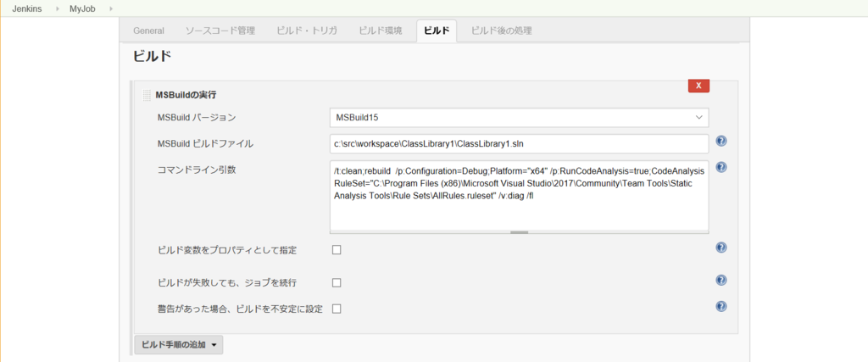Click the MSBuildの実行 section title
The width and height of the screenshot is (868, 362).
[186, 95]
